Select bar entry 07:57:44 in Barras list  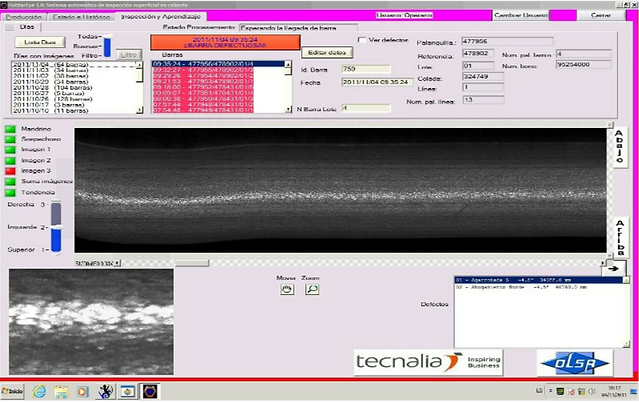(203, 104)
